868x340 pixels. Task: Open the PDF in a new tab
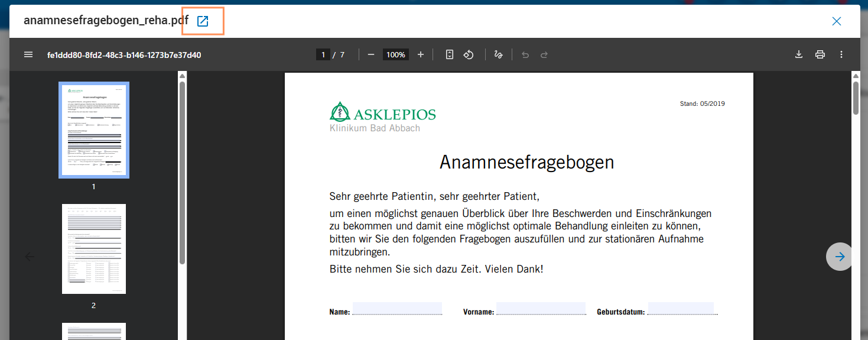(203, 21)
